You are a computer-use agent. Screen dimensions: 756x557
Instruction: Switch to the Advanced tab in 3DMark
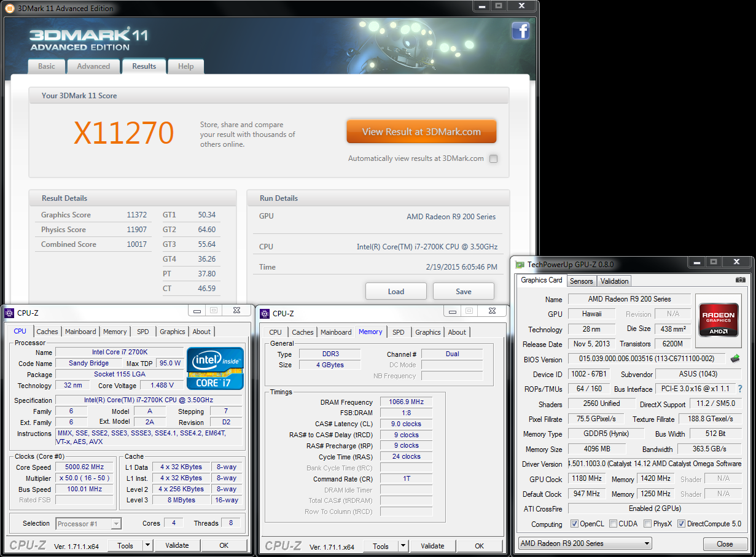coord(93,66)
